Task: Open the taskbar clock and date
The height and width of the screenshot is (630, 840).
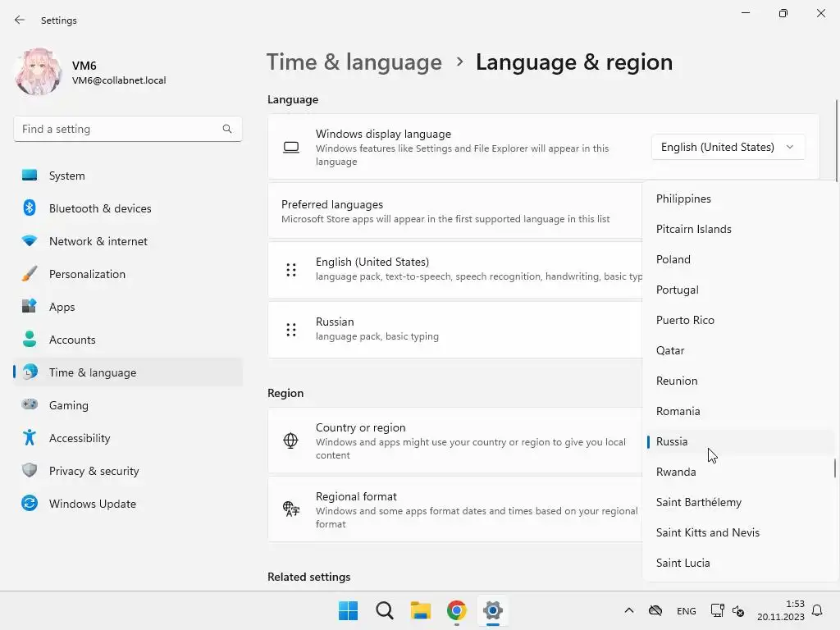Action: click(781, 610)
